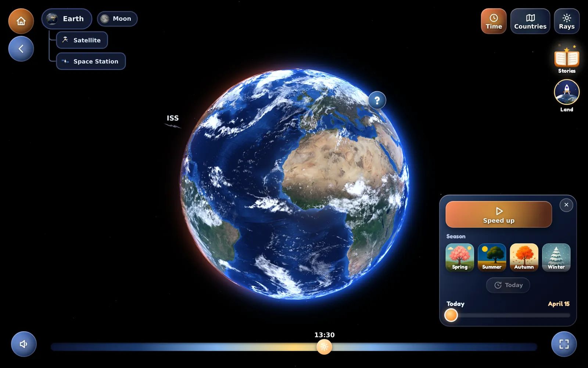Select the Earth tab
The height and width of the screenshot is (368, 588).
coord(67,19)
